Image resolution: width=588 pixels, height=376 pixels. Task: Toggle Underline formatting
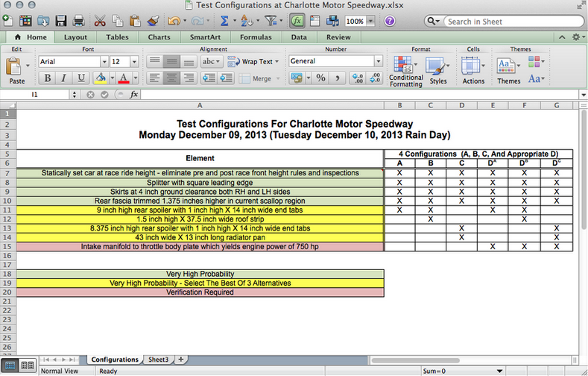(x=81, y=78)
